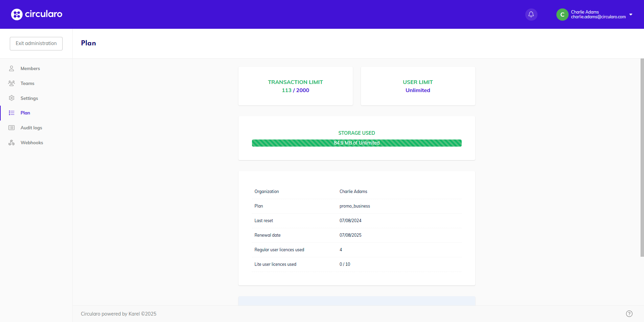Screen dimensions: 644x322
Task: Open the help question mark icon
Action: tap(629, 314)
